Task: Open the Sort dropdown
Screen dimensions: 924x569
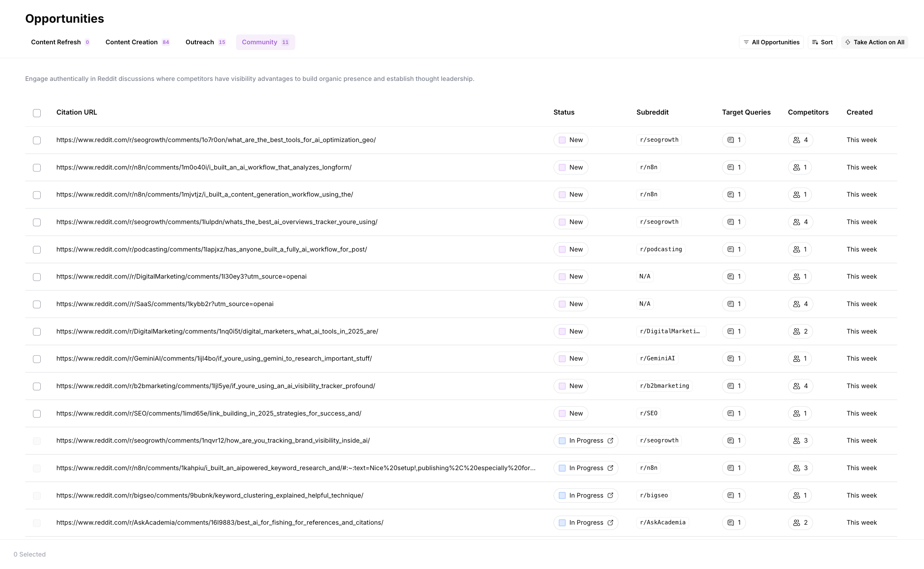Action: (822, 42)
